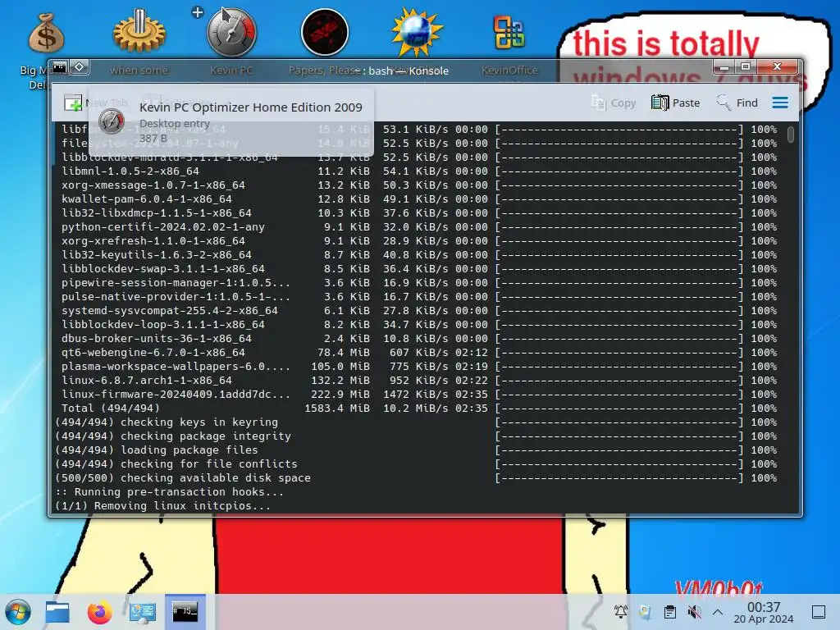The height and width of the screenshot is (630, 840).
Task: Click the plus emblem on Kevin PC icon
Action: tap(198, 11)
